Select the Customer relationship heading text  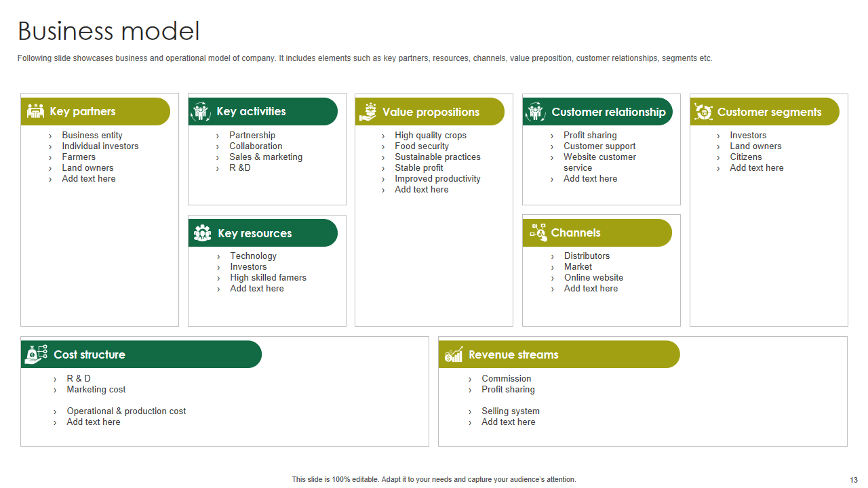(608, 112)
